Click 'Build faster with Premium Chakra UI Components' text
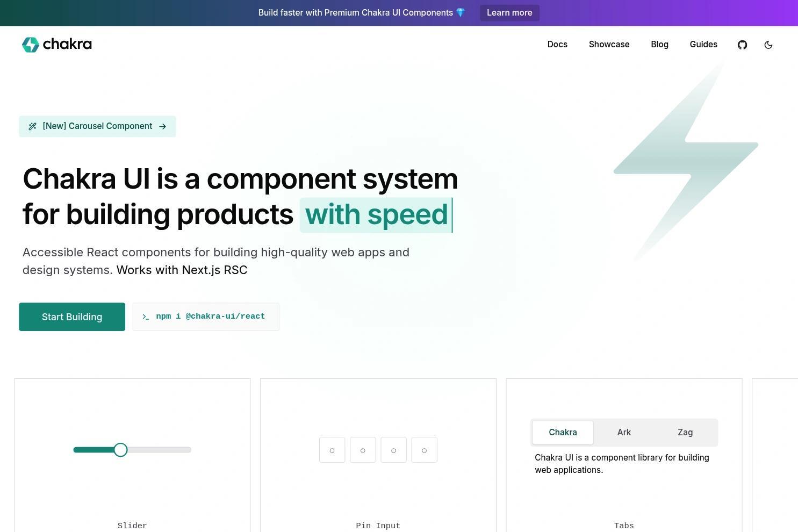Image resolution: width=798 pixels, height=532 pixels. (356, 12)
